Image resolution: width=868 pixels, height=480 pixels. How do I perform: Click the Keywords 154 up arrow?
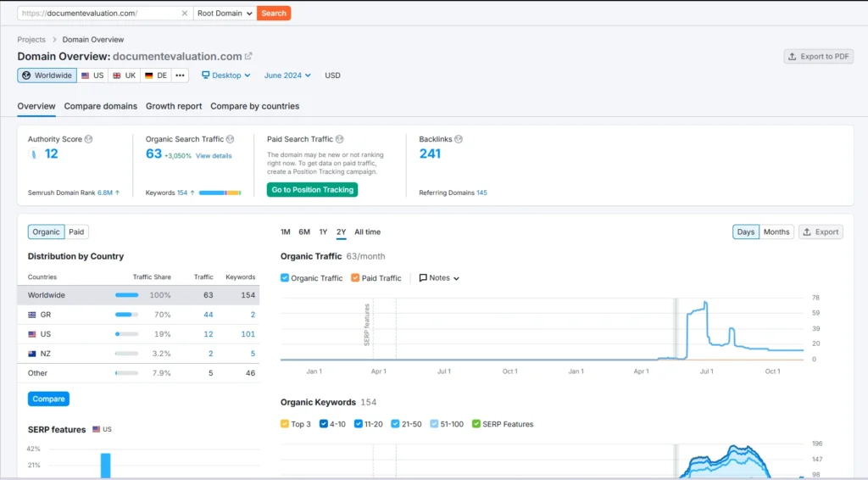point(192,193)
